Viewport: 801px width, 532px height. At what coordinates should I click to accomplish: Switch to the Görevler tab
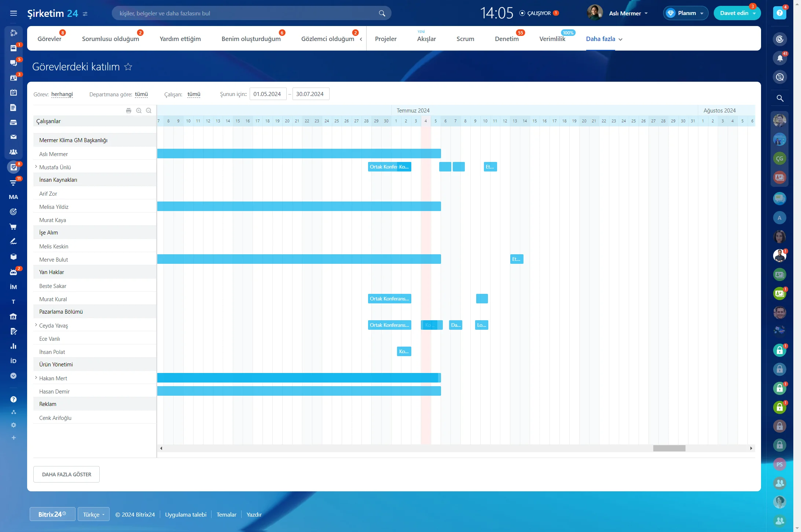coord(49,39)
